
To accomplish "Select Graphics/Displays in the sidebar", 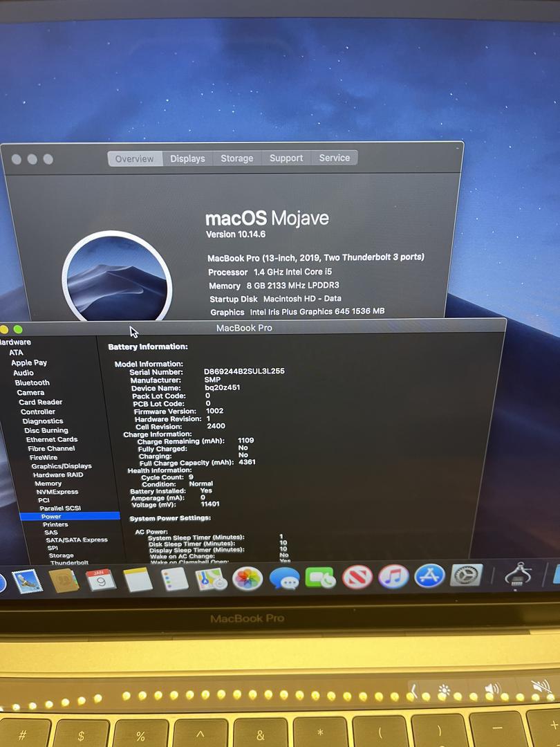I will (x=62, y=466).
